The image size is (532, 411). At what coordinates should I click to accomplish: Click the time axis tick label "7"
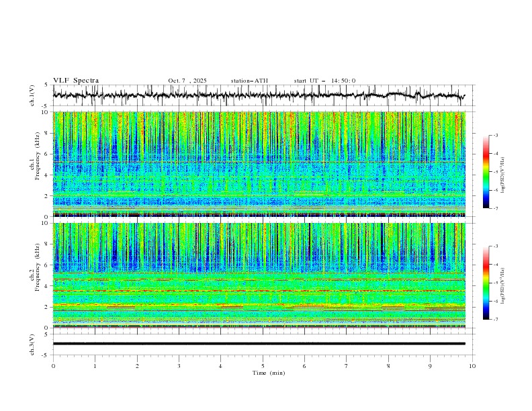point(347,366)
